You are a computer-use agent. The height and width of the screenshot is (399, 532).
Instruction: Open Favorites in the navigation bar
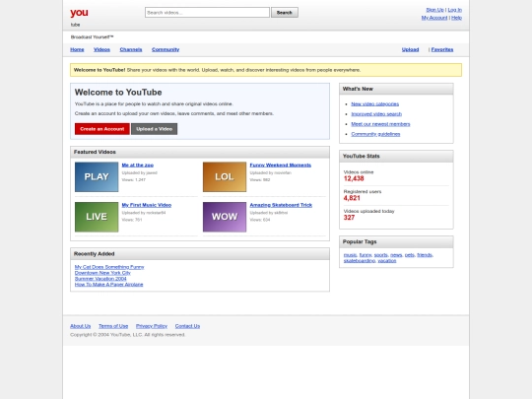coord(442,49)
